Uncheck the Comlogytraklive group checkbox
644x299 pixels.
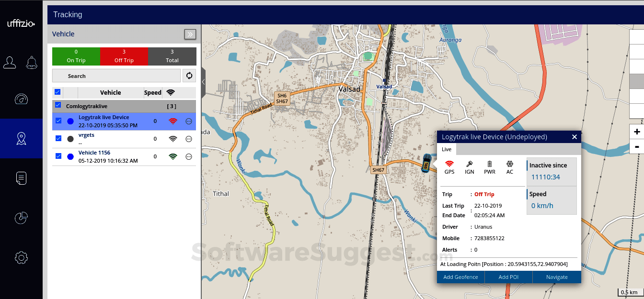pos(58,104)
